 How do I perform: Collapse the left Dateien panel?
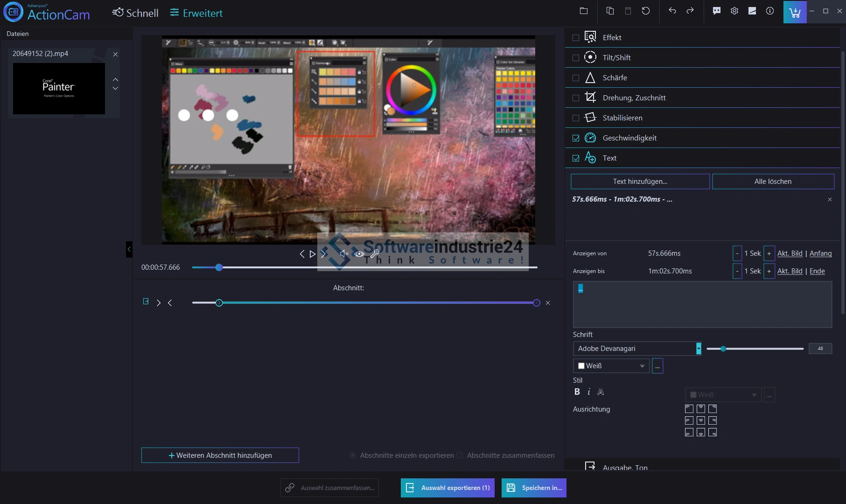point(129,249)
